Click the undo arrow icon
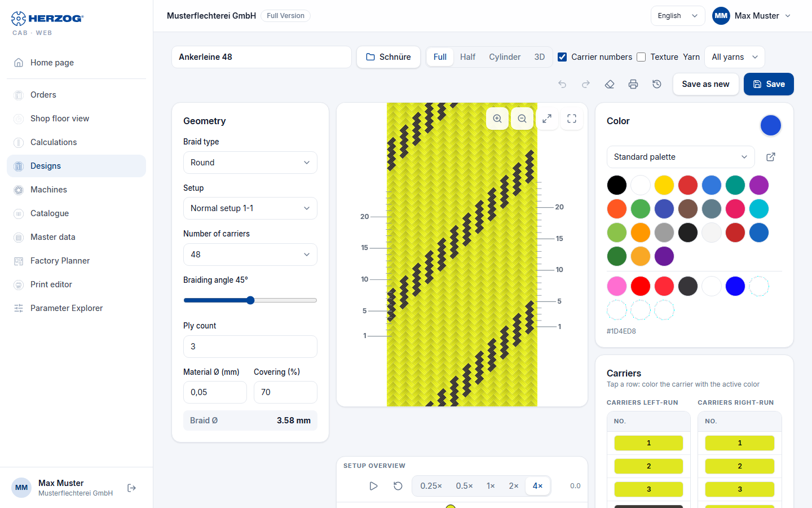Image resolution: width=812 pixels, height=508 pixels. click(x=562, y=84)
